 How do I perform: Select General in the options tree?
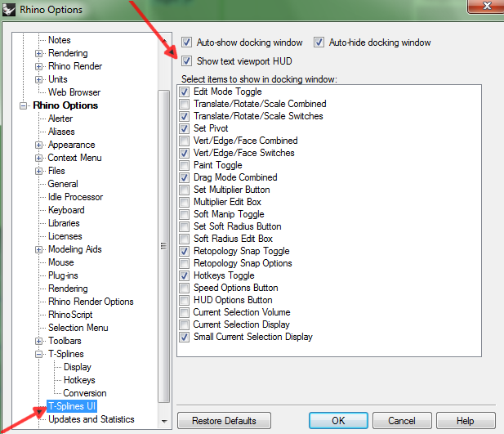63,184
